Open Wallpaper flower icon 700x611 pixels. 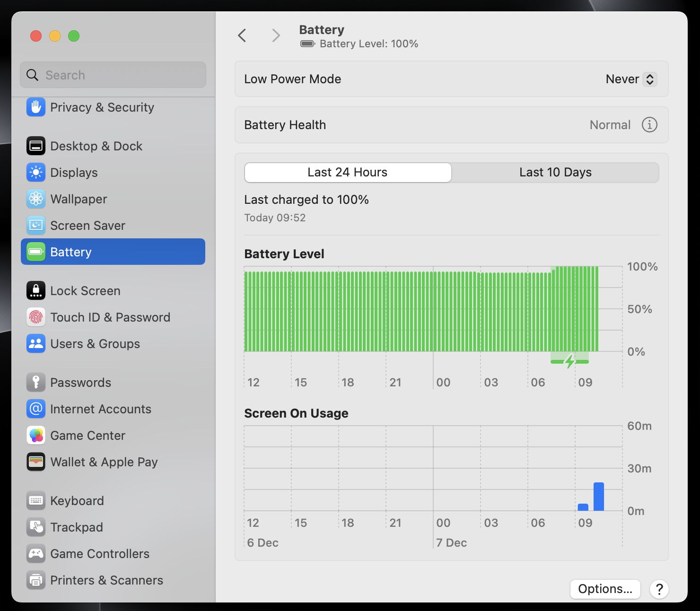coord(36,199)
